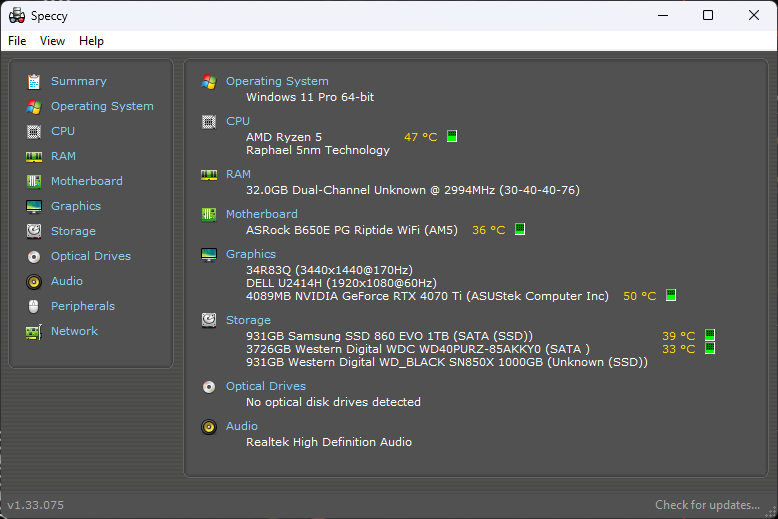Click the Summary clipboard icon in sidebar
778x519 pixels.
coord(34,81)
